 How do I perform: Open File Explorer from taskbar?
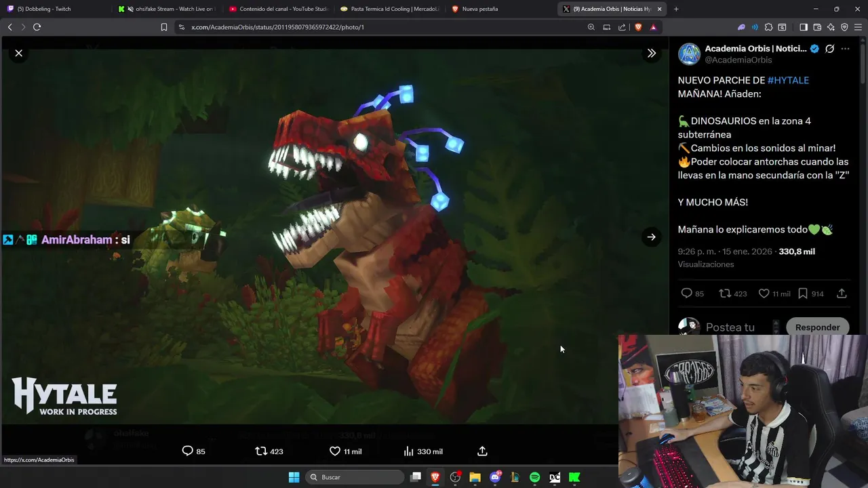point(475,477)
